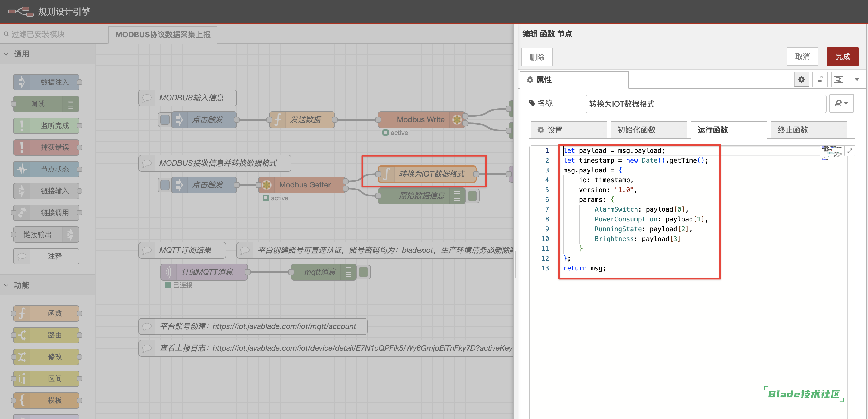Click the 平台账号创建 URL comment node
Screen dimensions: 868x419
(x=253, y=326)
